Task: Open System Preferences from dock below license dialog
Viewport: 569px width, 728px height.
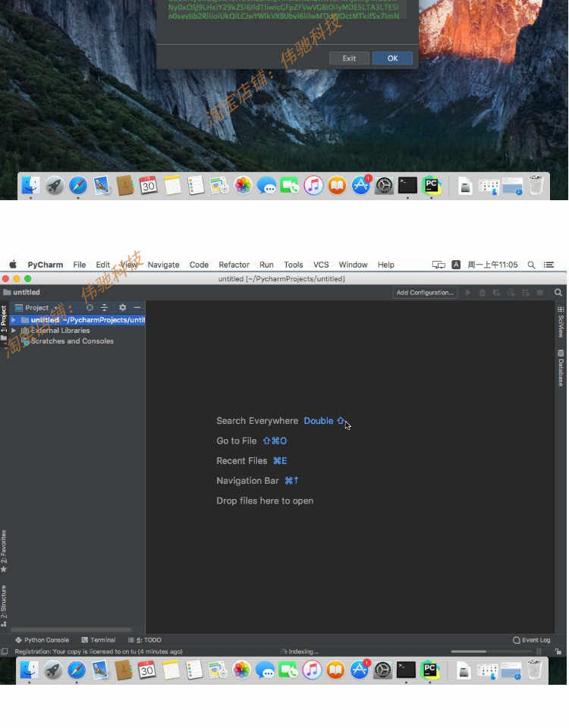Action: point(384,186)
